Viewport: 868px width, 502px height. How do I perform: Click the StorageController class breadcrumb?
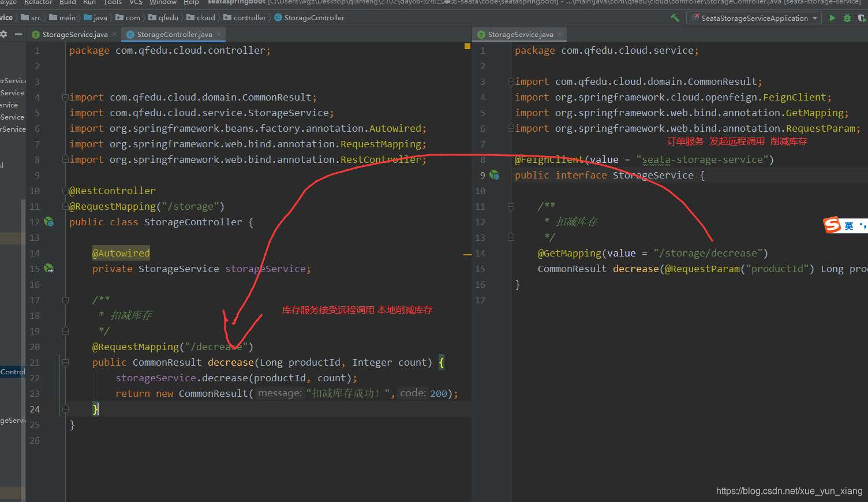[x=309, y=18]
